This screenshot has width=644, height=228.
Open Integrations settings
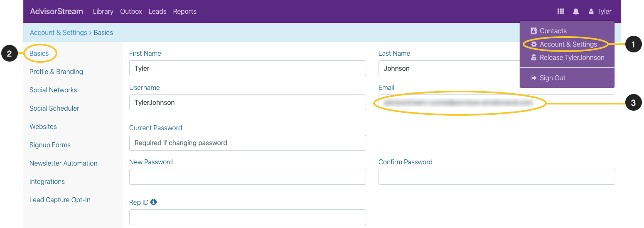pos(47,181)
